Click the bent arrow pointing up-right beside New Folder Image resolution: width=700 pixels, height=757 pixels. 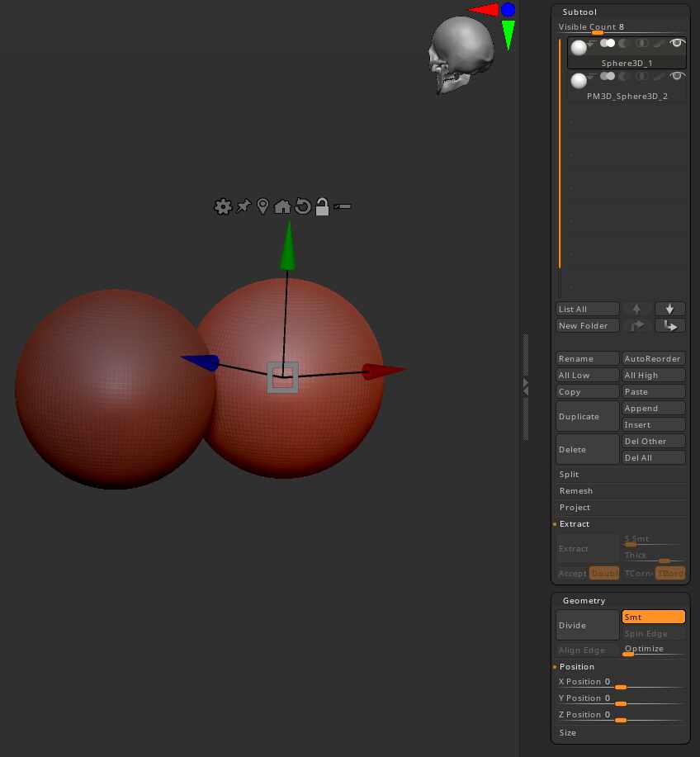pos(636,326)
